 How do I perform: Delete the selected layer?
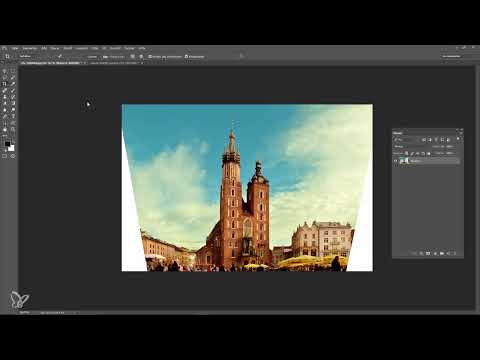(454, 253)
